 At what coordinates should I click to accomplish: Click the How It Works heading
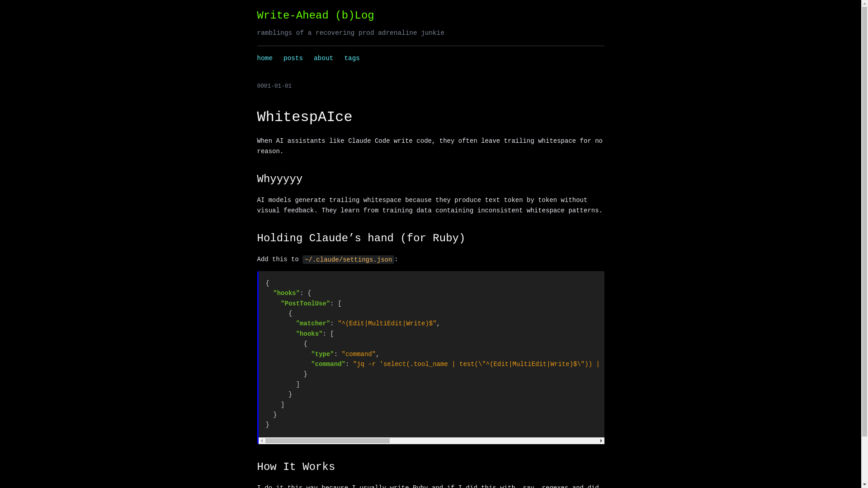296,467
